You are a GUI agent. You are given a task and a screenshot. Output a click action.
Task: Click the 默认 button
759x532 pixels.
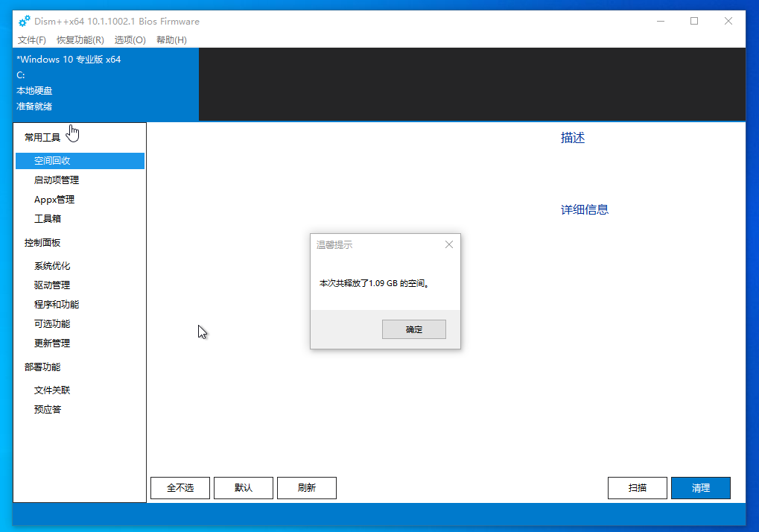point(244,488)
